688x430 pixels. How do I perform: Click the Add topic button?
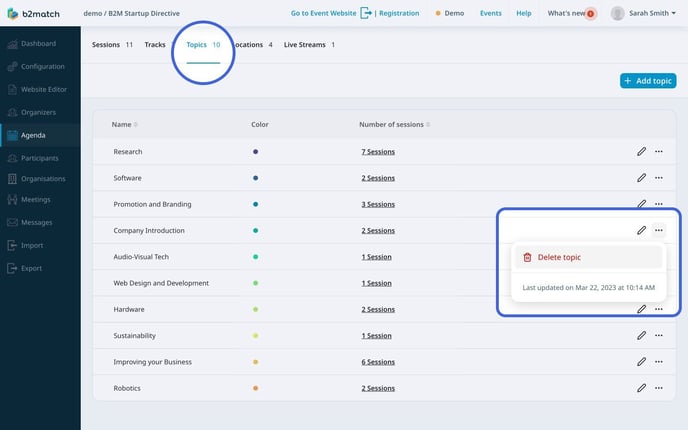coord(648,81)
